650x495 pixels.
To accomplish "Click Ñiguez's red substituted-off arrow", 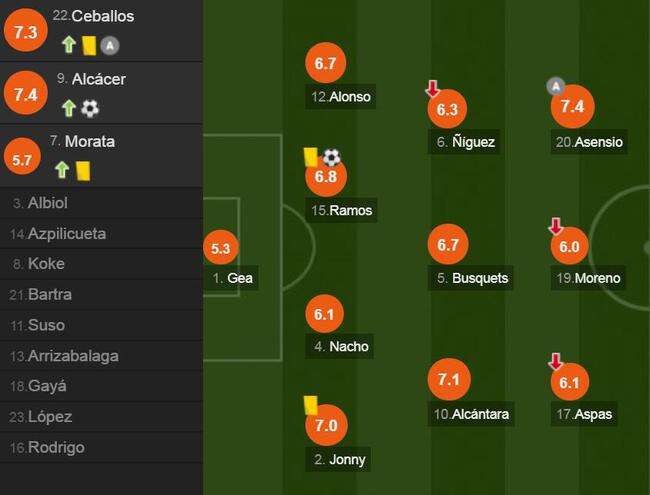I will 432,89.
